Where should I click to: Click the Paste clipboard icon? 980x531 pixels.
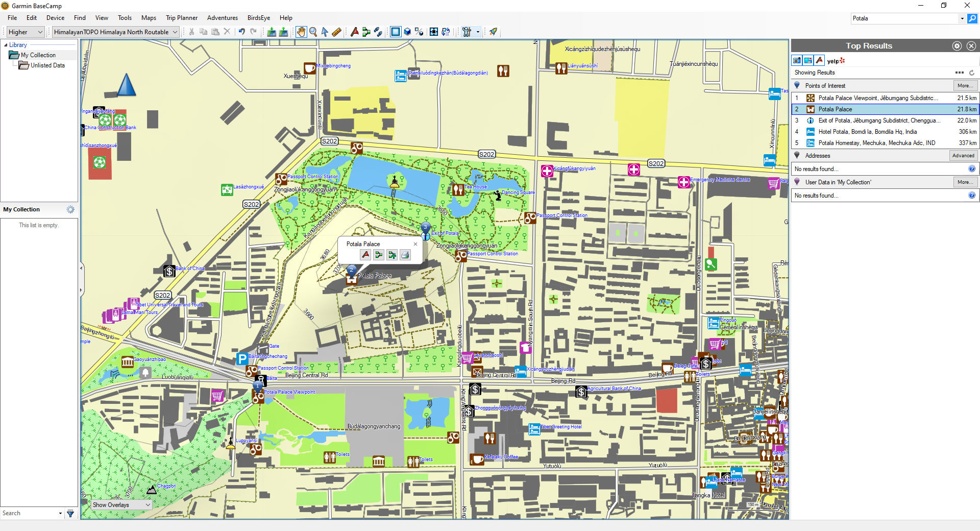tap(215, 32)
